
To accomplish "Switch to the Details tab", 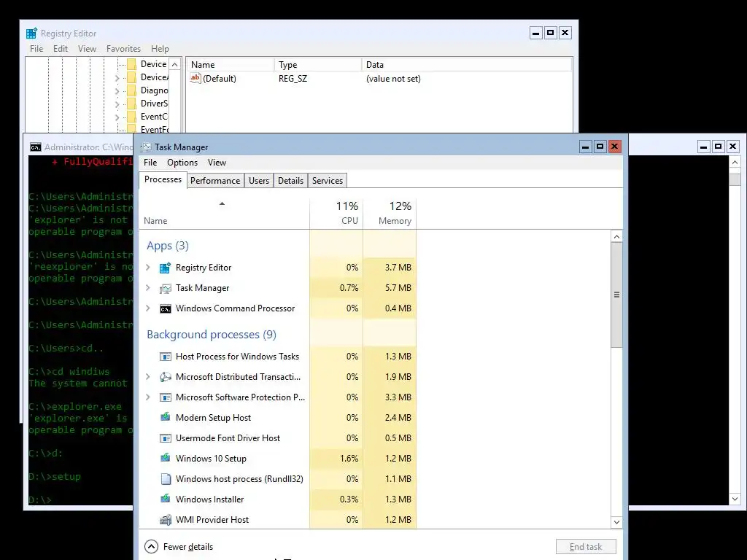I will pos(290,181).
